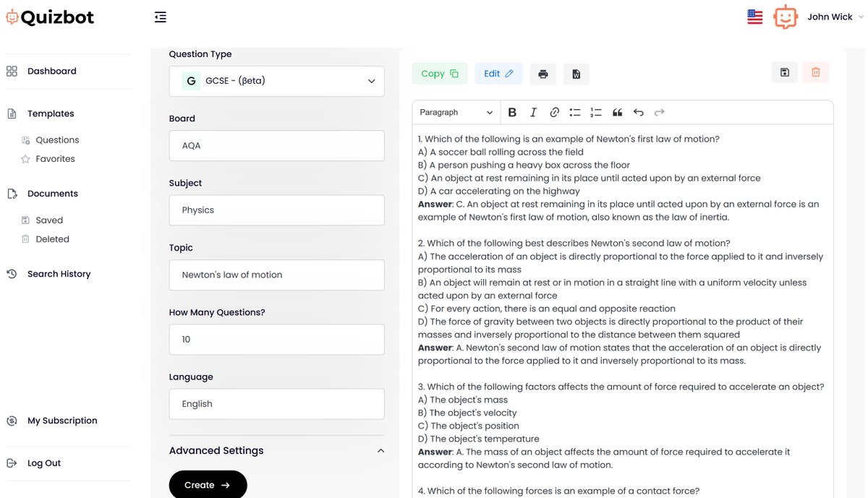Click the Questions icon in the sidebar

click(25, 140)
